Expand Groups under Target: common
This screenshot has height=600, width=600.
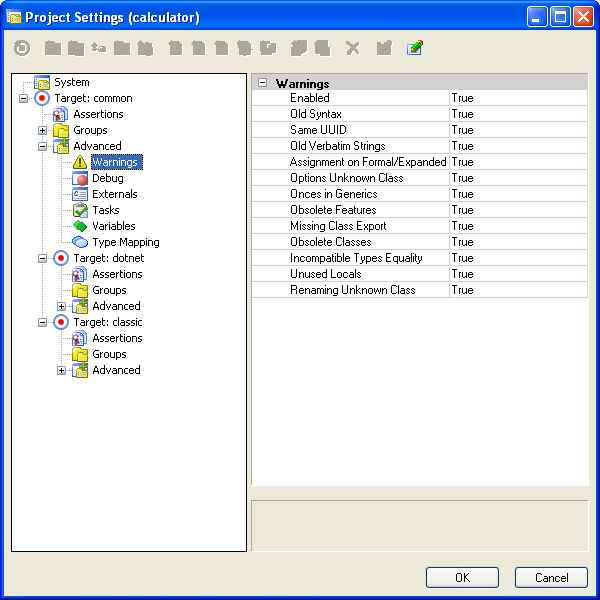42,130
